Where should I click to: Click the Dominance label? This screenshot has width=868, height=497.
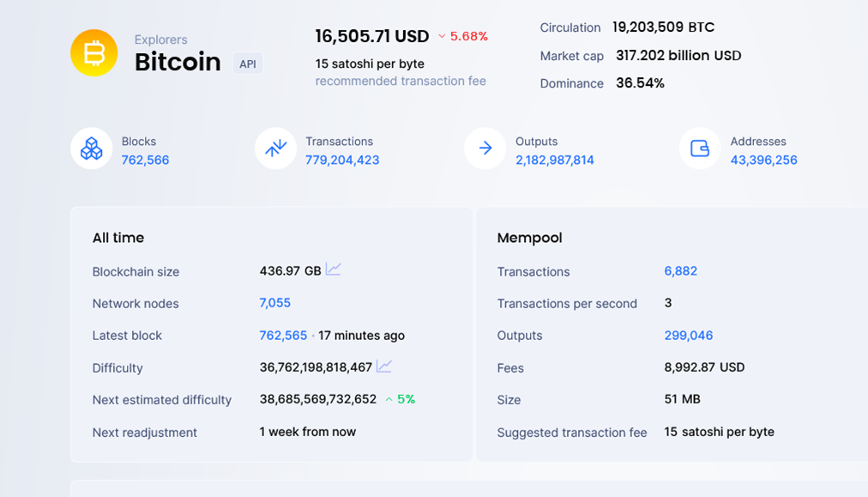[572, 83]
